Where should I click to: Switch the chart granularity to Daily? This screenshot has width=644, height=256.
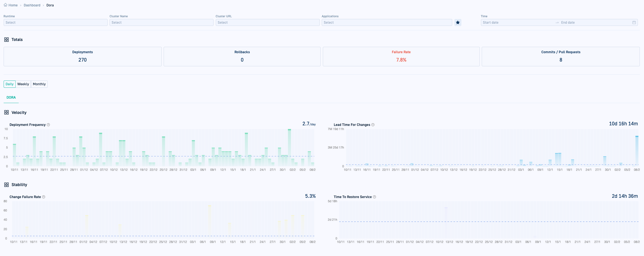click(9, 84)
